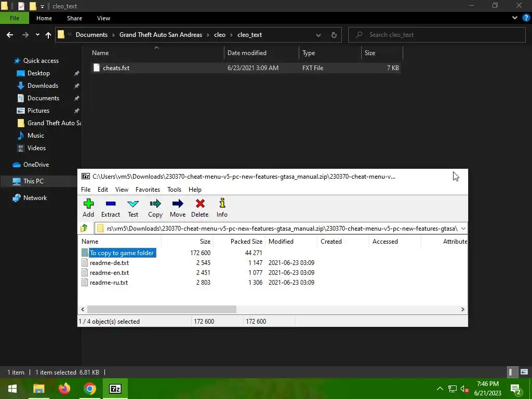The image size is (532, 399).
Task: Open the 7-Zip Tools menu
Action: pyautogui.click(x=175, y=189)
